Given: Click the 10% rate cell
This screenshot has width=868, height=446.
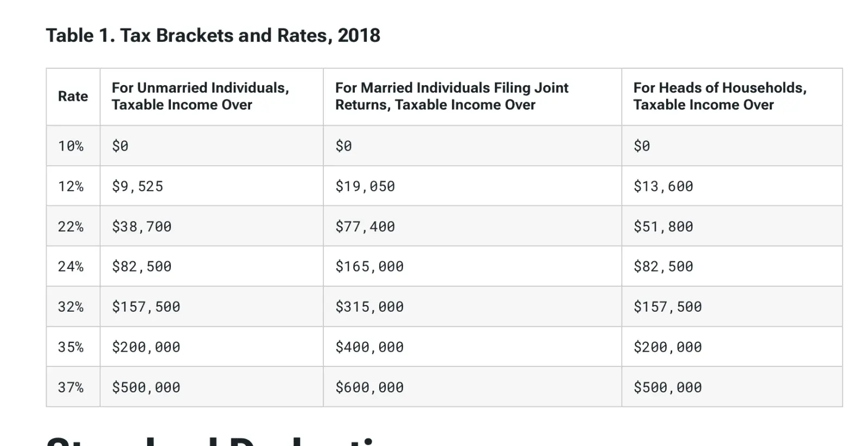Looking at the screenshot, I should 71,146.
